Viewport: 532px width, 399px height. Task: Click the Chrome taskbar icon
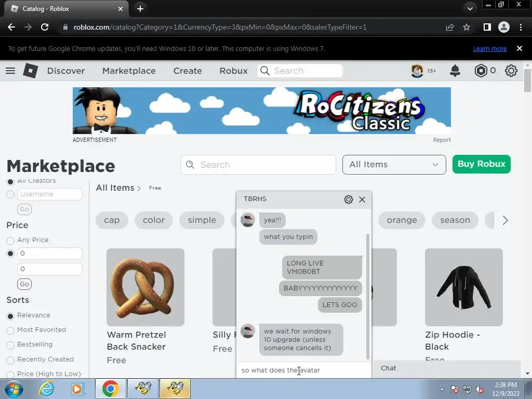[x=110, y=389]
